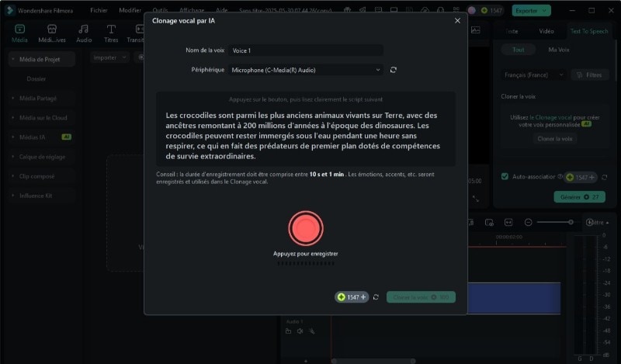This screenshot has height=364, width=621.
Task: Open the Outils menu
Action: [160, 10]
